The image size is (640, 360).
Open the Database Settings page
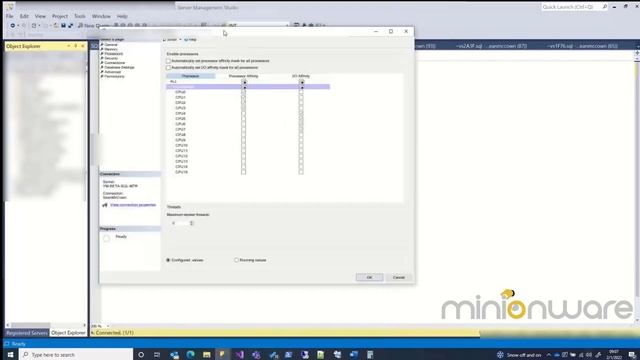pos(119,67)
